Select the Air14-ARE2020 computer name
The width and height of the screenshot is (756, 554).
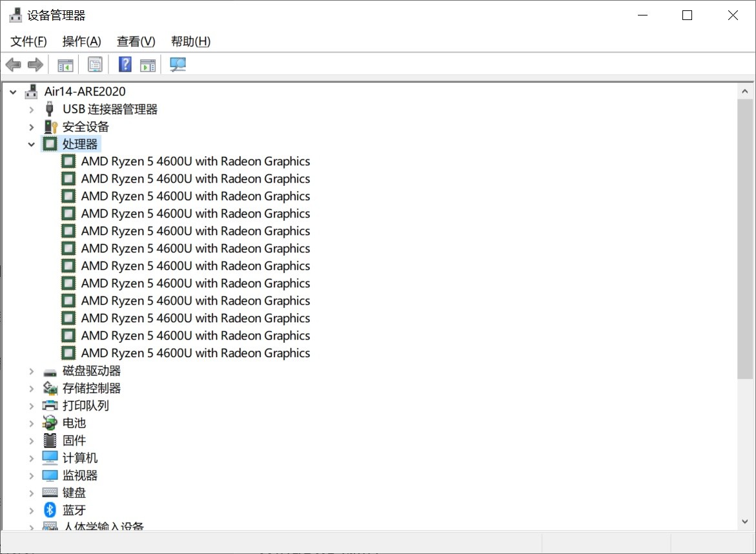85,92
